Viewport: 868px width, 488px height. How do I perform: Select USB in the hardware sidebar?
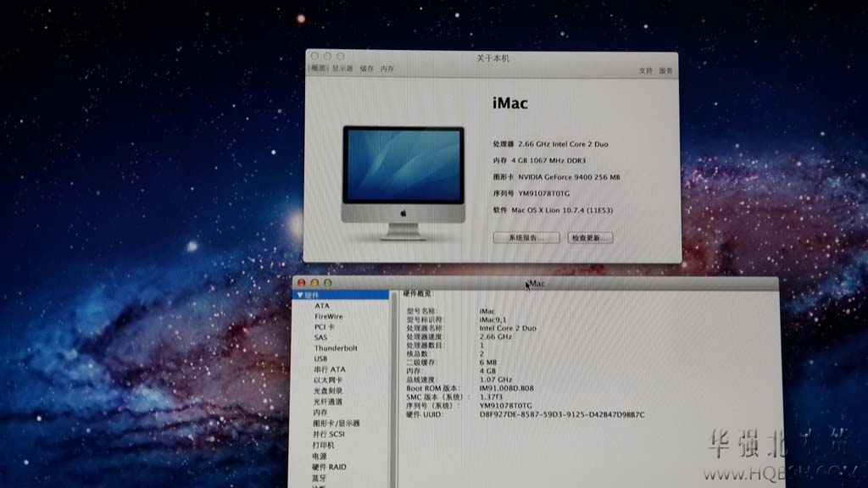pyautogui.click(x=320, y=358)
